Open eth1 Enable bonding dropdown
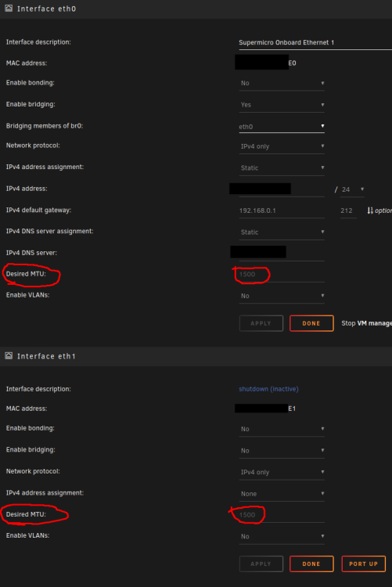Screen dimensions: 392x587 pyautogui.click(x=282, y=429)
